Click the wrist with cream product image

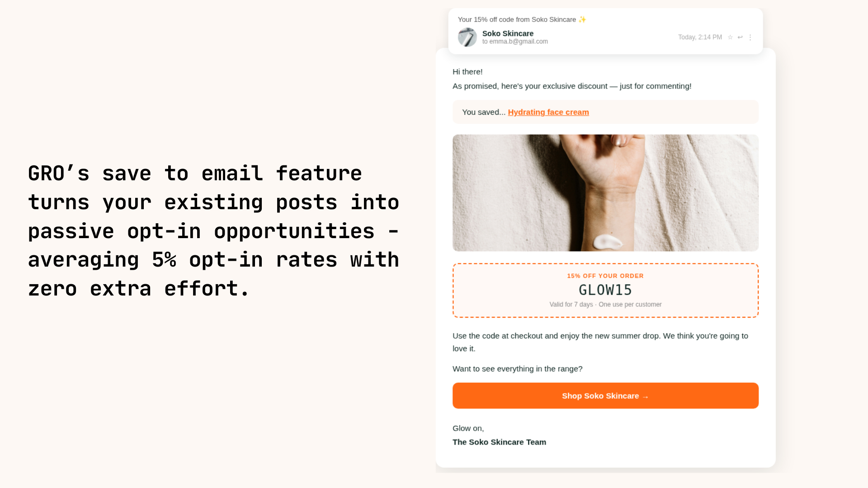tap(605, 193)
